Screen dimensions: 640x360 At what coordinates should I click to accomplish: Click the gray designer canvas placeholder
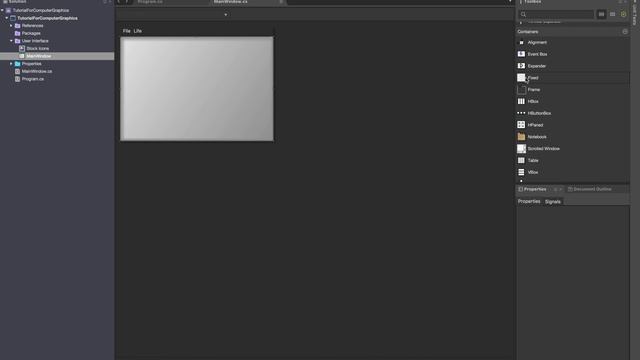[x=197, y=89]
